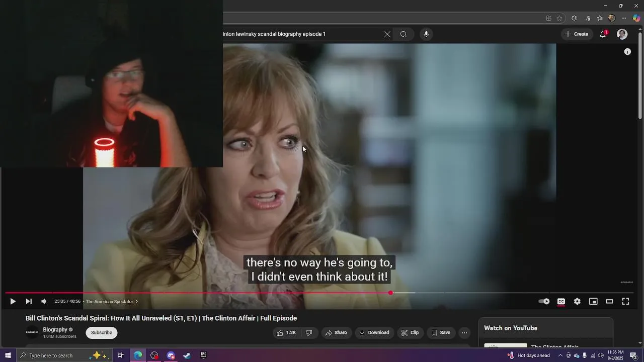The width and height of the screenshot is (644, 362).
Task: Open the Biography channel name
Action: click(55, 330)
